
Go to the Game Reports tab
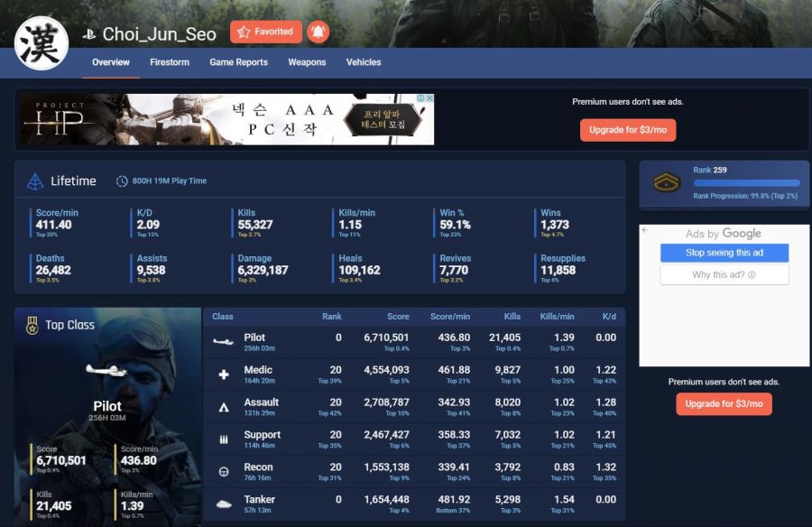tap(238, 62)
